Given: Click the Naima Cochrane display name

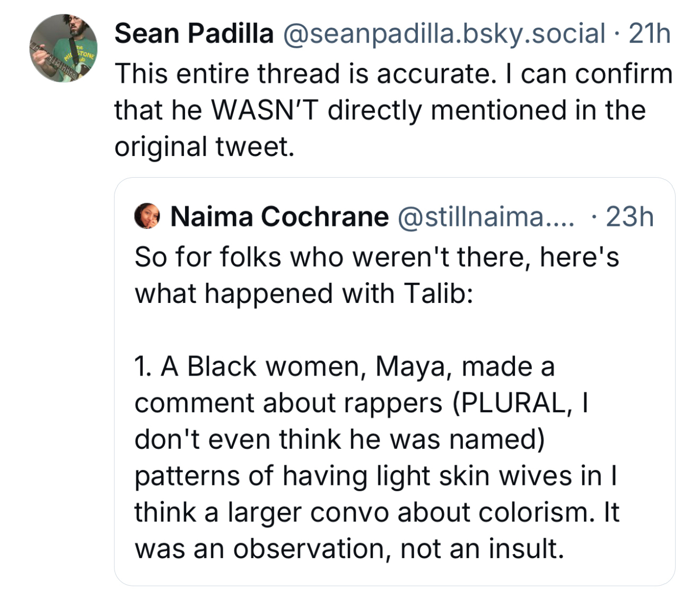Looking at the screenshot, I should 279,217.
